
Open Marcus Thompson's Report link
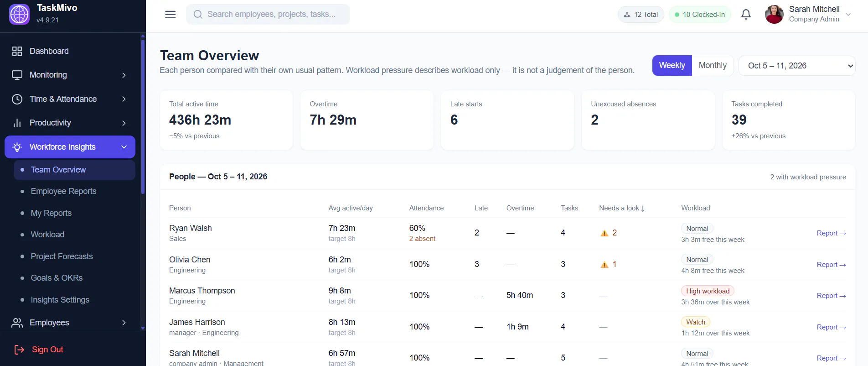click(831, 296)
